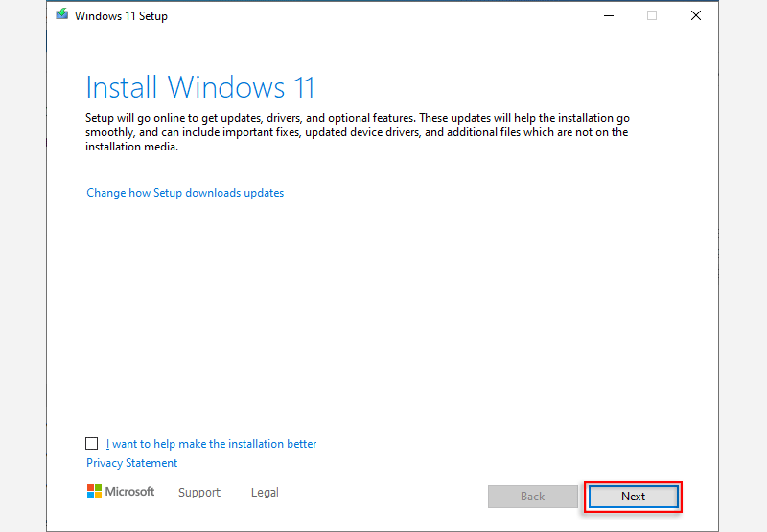767x532 pixels.
Task: Tick the help make installation better checkbox
Action: click(91, 444)
